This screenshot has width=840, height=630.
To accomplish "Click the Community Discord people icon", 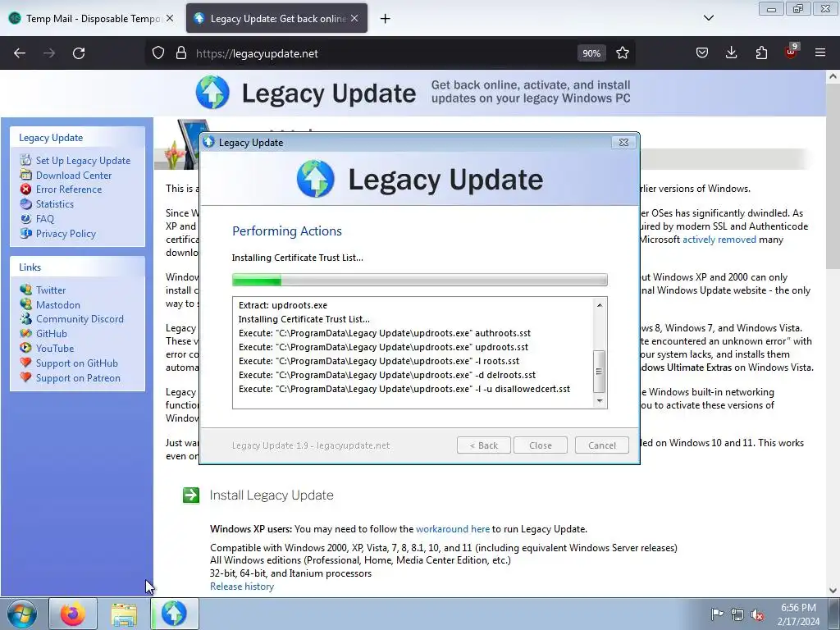I will coord(25,319).
